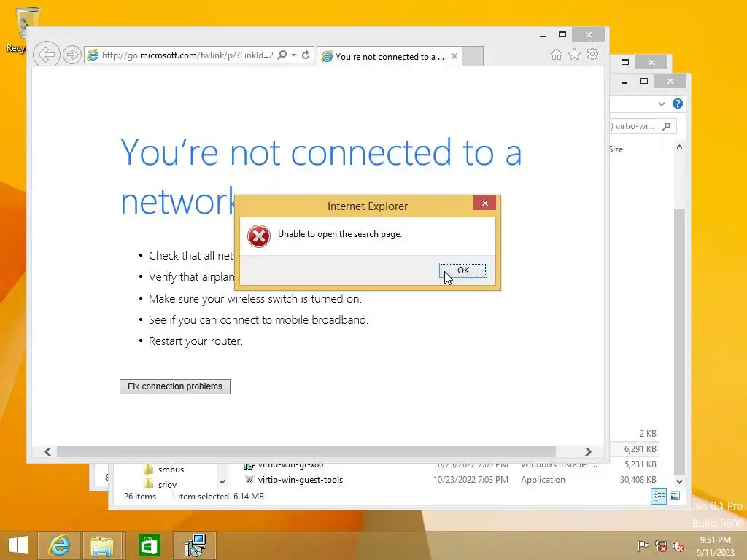Click the address bar URL field
The height and width of the screenshot is (560, 747).
tap(187, 55)
